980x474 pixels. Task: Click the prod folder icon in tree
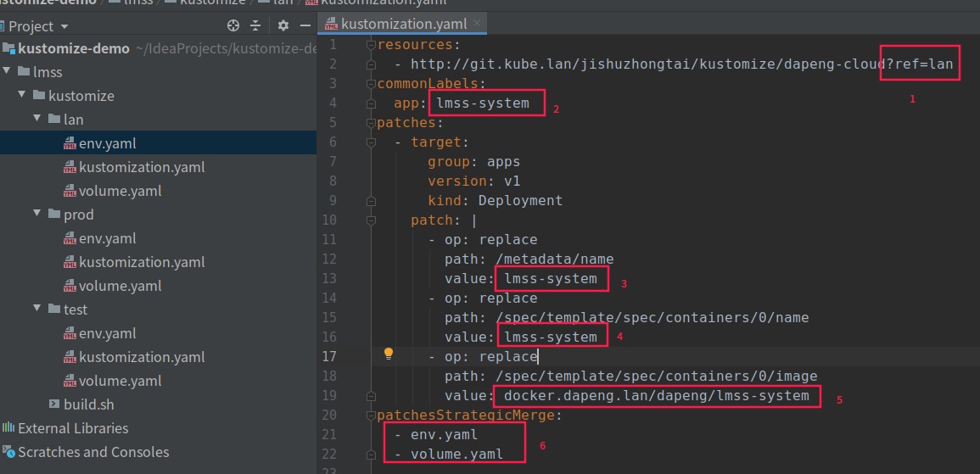click(x=53, y=214)
